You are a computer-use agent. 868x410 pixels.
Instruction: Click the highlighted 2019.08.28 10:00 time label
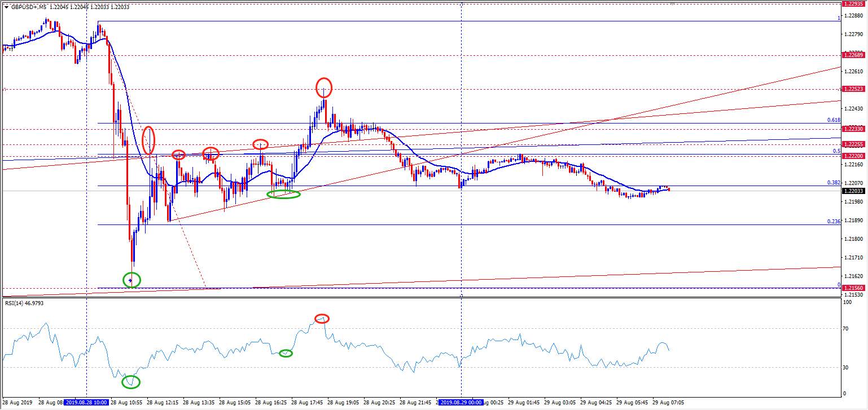[86, 403]
